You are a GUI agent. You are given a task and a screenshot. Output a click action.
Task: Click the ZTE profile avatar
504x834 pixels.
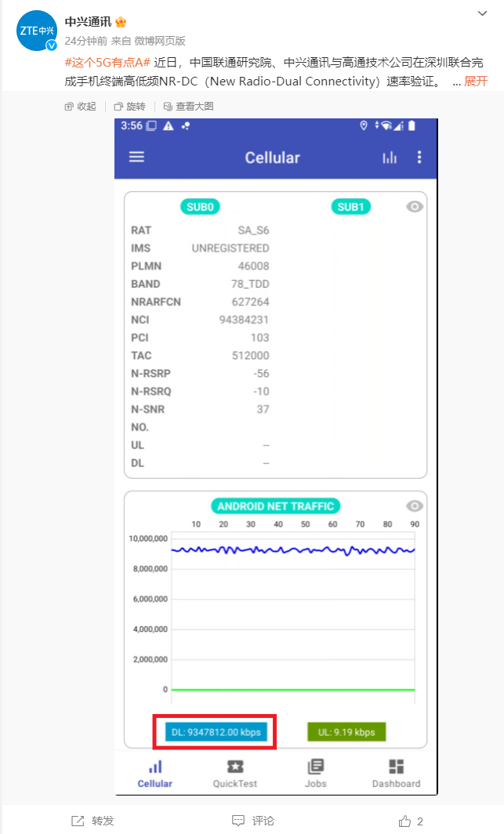coord(37,31)
